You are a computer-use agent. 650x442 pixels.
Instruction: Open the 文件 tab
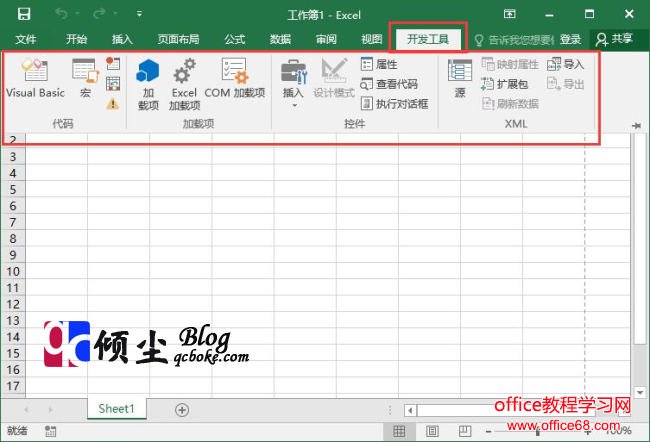pos(26,39)
